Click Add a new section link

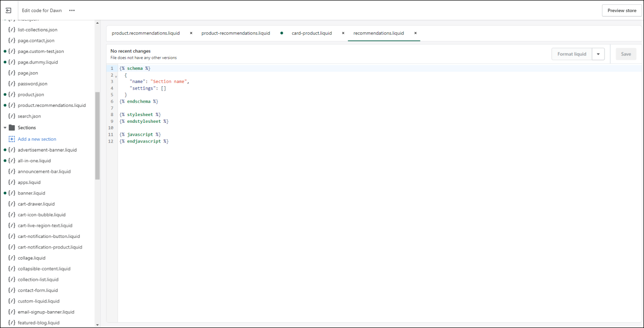pyautogui.click(x=37, y=139)
